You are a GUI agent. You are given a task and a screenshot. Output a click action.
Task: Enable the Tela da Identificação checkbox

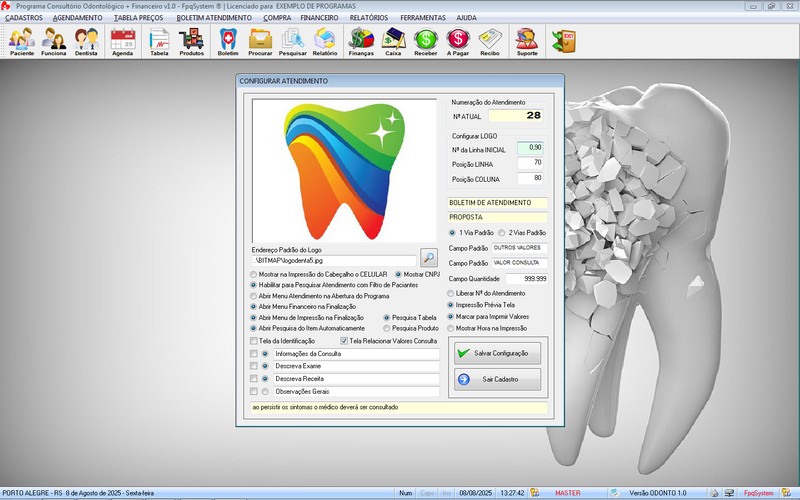click(x=253, y=341)
